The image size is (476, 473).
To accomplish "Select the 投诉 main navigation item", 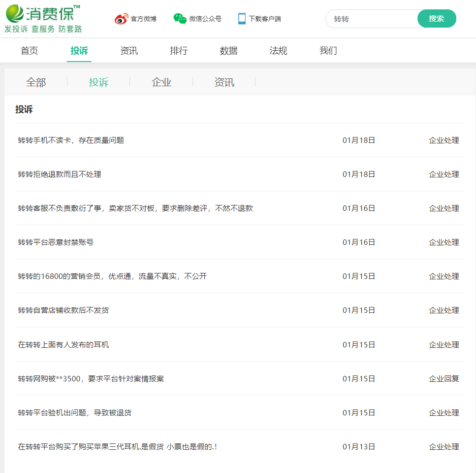I will [x=79, y=50].
